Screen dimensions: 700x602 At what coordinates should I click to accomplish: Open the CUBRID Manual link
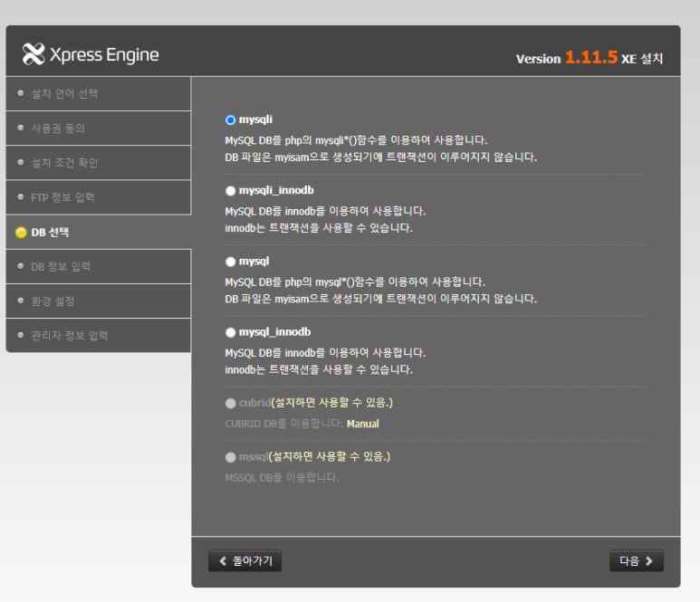coord(362,424)
